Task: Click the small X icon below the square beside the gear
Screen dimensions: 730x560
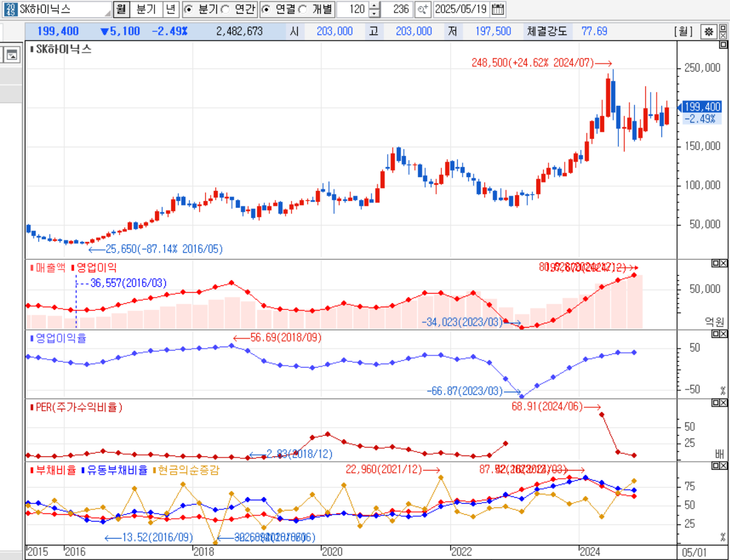Action: click(x=723, y=35)
